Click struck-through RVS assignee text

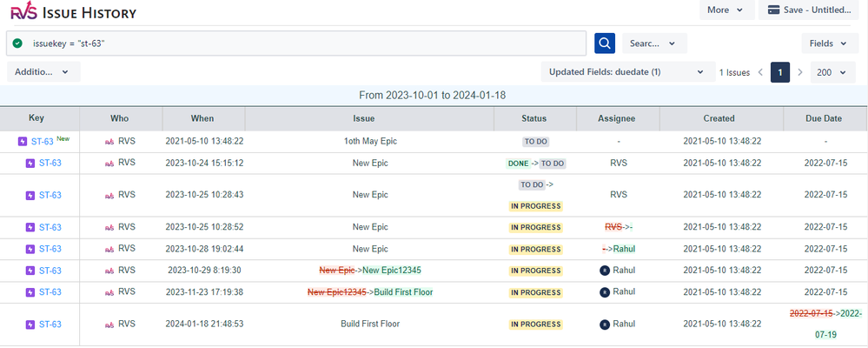point(613,227)
